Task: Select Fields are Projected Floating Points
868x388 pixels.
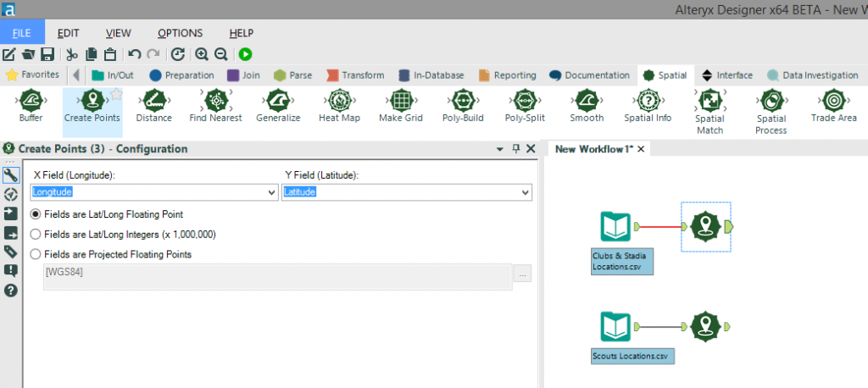Action: 36,254
